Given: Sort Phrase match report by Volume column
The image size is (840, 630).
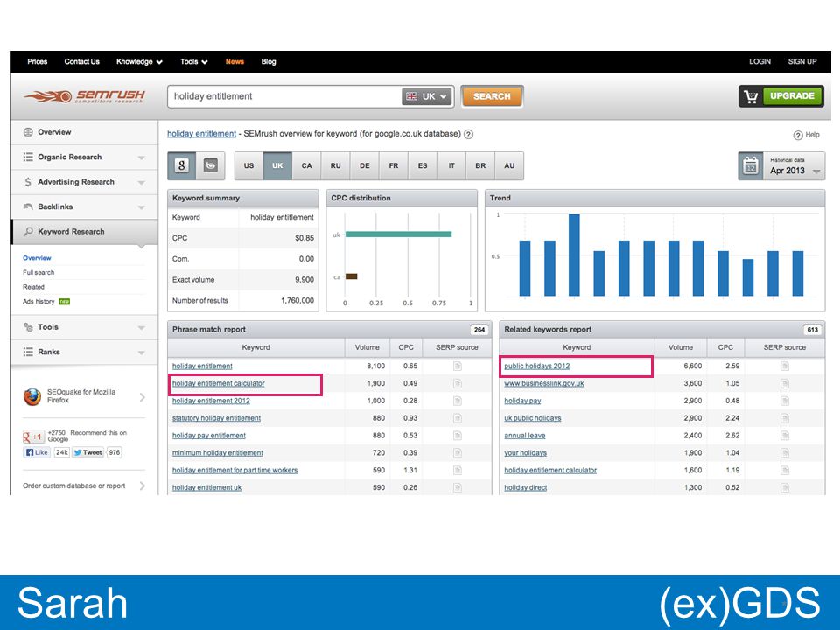Looking at the screenshot, I should click(367, 347).
